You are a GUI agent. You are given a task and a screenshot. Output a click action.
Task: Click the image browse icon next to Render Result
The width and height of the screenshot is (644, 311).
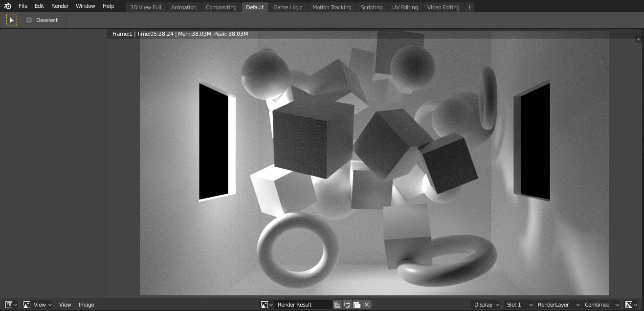tap(265, 304)
